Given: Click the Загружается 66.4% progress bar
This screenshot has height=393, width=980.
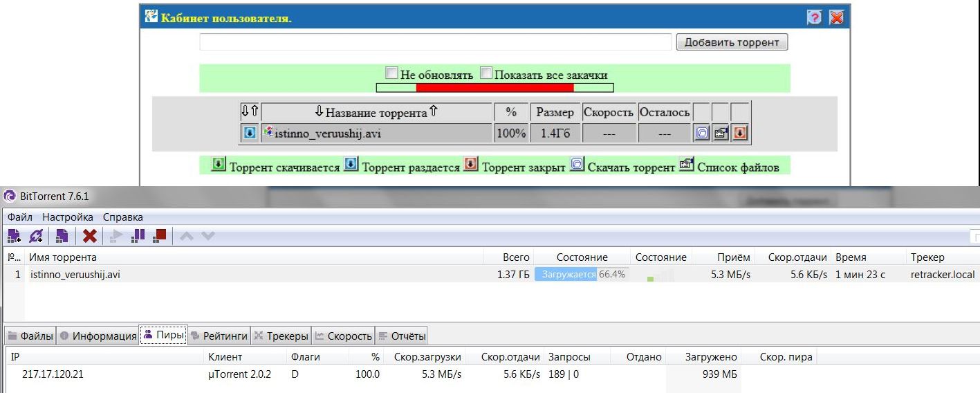Looking at the screenshot, I should [582, 274].
